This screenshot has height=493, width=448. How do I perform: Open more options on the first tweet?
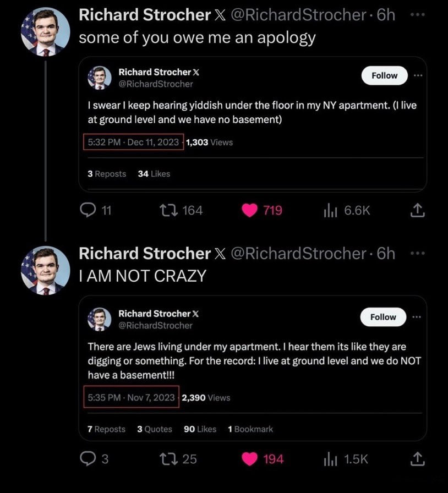(x=418, y=15)
